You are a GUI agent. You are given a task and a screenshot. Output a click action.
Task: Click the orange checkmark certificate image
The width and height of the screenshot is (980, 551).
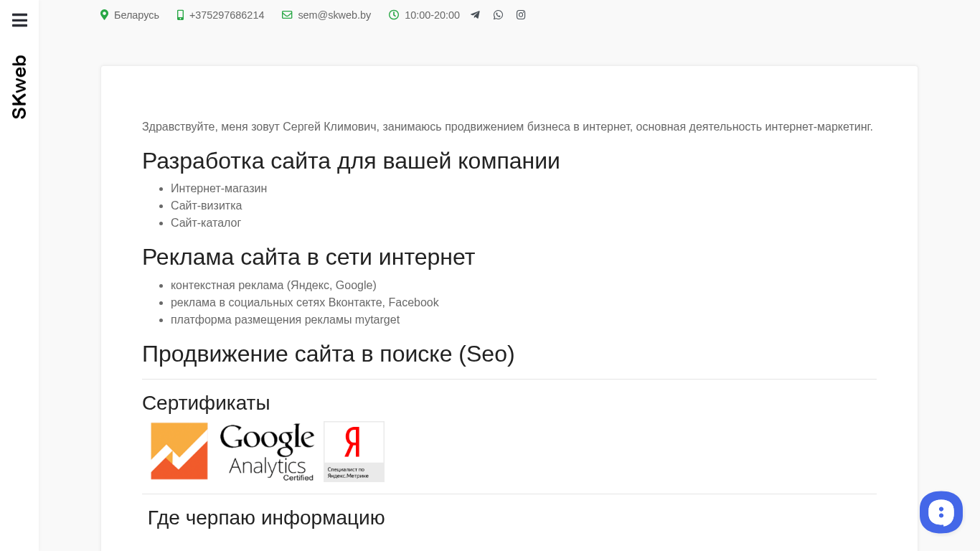(x=179, y=451)
